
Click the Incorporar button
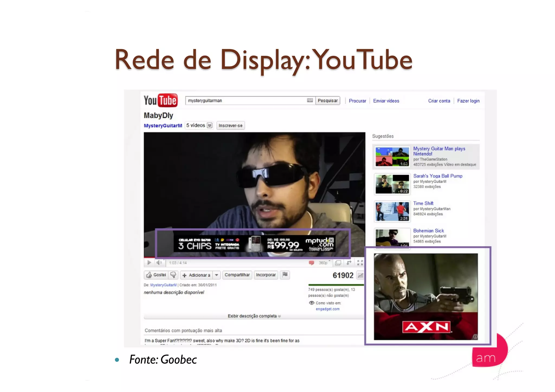[266, 275]
